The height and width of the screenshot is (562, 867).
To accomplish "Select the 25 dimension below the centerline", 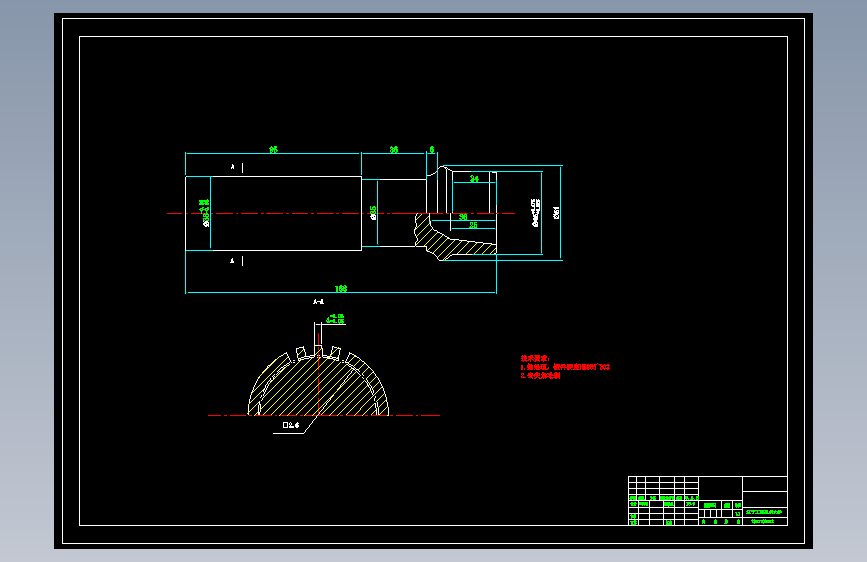I will point(473,225).
